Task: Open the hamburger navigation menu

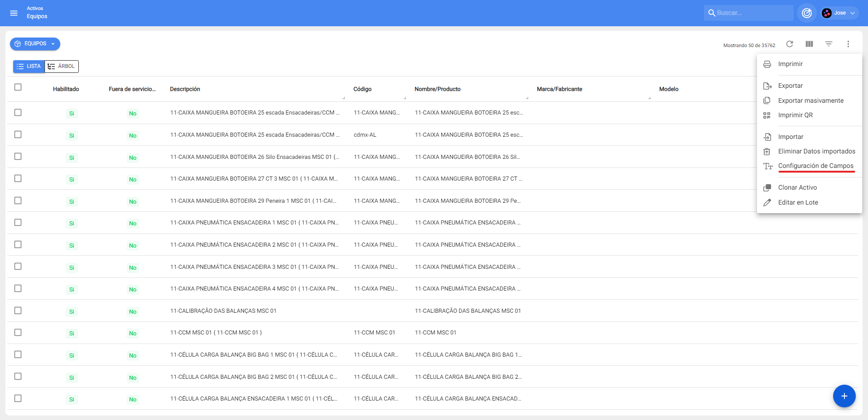Action: click(x=14, y=13)
